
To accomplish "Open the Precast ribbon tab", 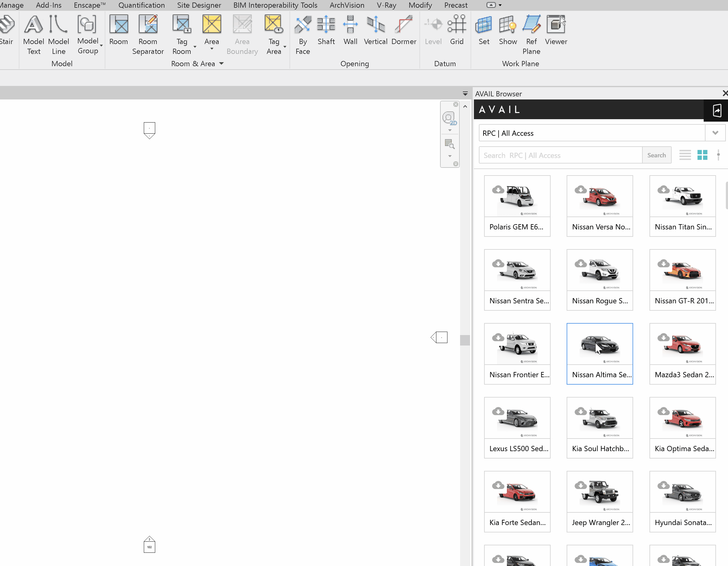I will pos(456,5).
